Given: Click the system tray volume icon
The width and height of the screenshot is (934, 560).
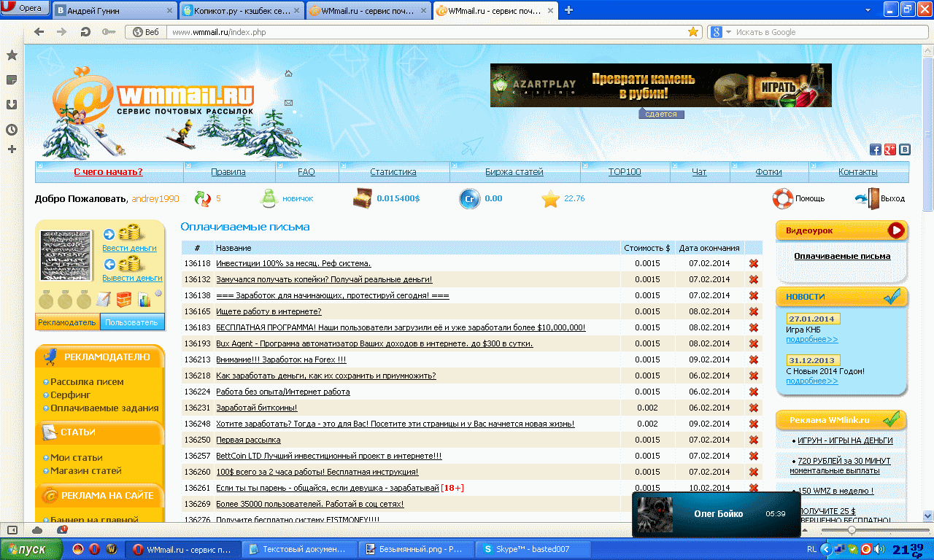Looking at the screenshot, I should (879, 549).
